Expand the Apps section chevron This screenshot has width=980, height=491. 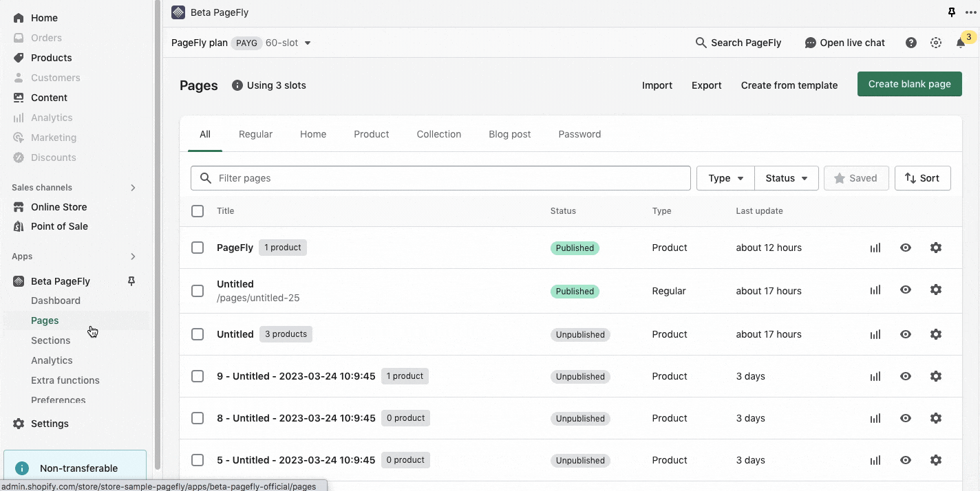133,257
